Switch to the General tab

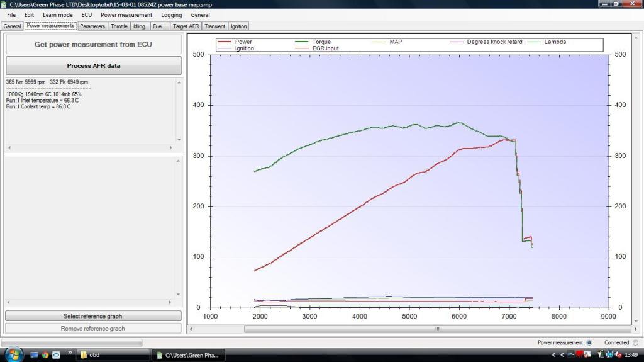12,26
